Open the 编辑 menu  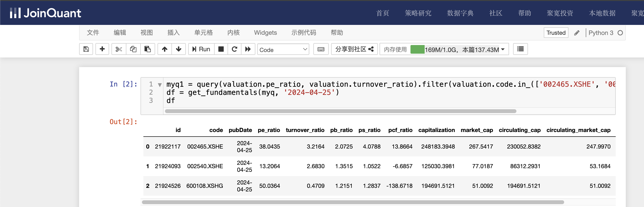point(120,33)
